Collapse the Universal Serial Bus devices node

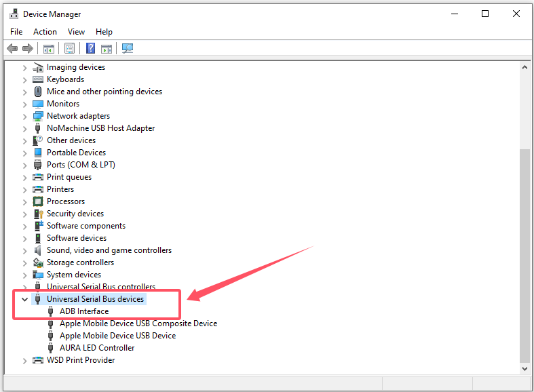click(x=25, y=299)
